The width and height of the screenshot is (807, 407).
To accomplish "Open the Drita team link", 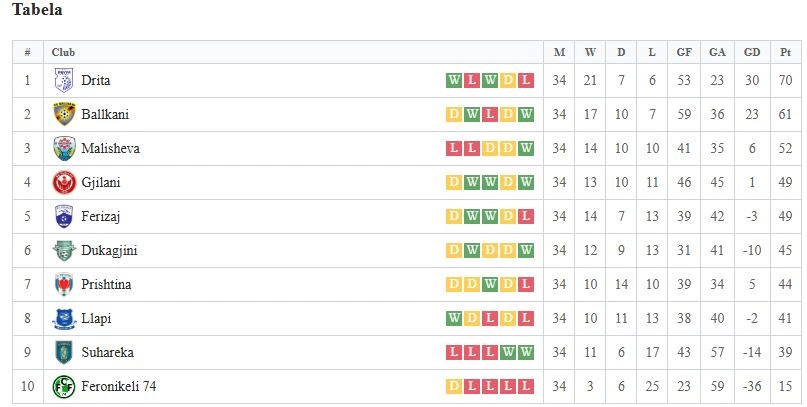I will point(96,80).
